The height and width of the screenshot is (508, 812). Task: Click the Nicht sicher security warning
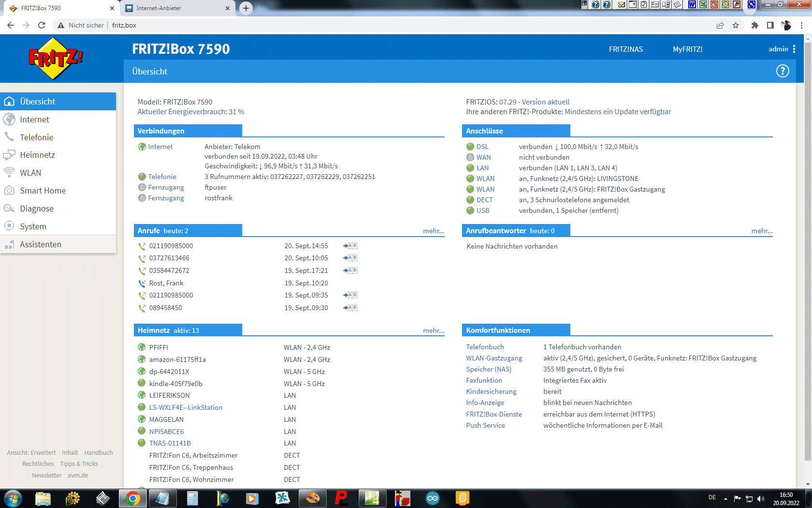click(80, 25)
